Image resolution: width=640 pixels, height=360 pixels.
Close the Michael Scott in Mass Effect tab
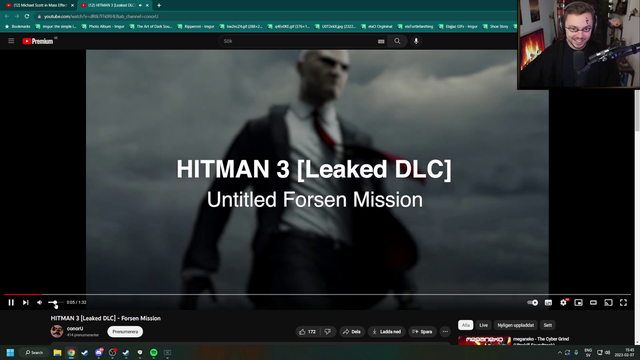coord(72,5)
